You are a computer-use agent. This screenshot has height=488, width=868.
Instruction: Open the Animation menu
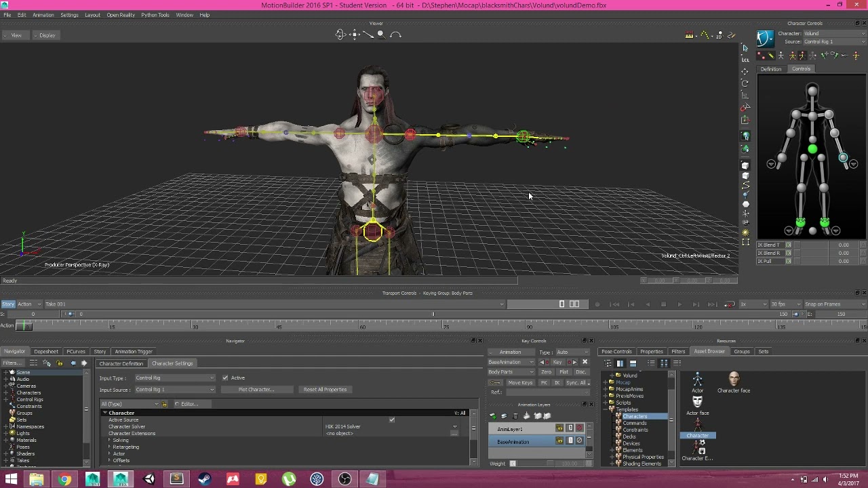coord(43,15)
